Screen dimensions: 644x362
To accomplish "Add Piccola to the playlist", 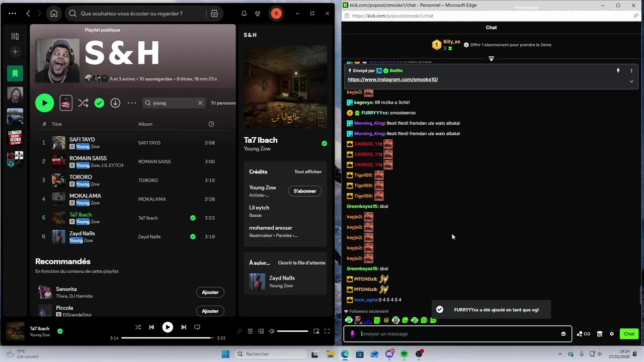I will click(210, 311).
